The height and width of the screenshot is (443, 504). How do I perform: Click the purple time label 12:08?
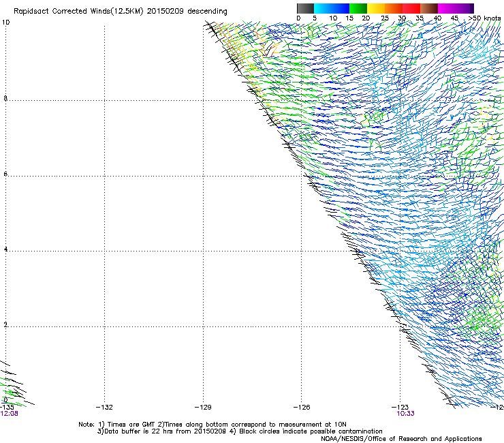pyautogui.click(x=9, y=414)
